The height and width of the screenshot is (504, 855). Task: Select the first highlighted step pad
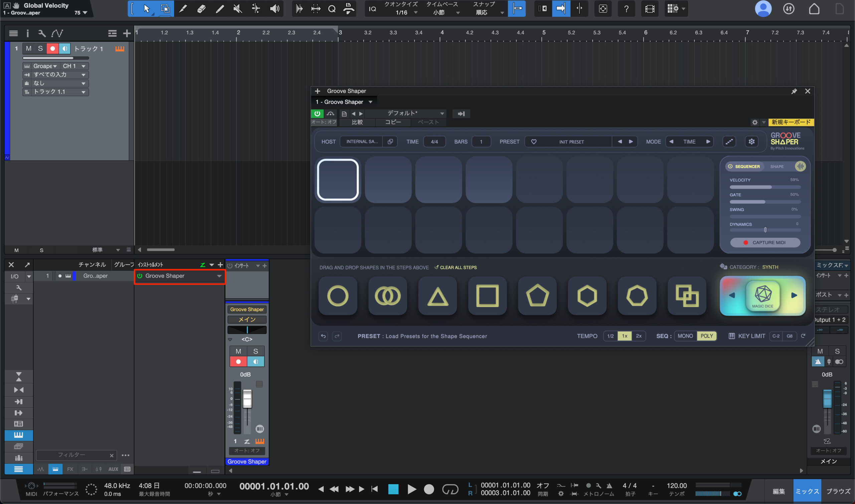338,180
